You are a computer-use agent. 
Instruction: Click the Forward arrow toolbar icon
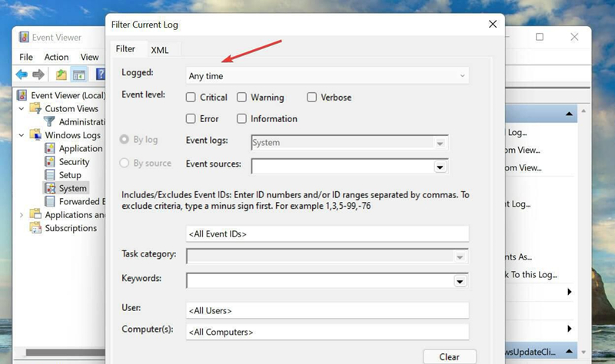tap(38, 74)
